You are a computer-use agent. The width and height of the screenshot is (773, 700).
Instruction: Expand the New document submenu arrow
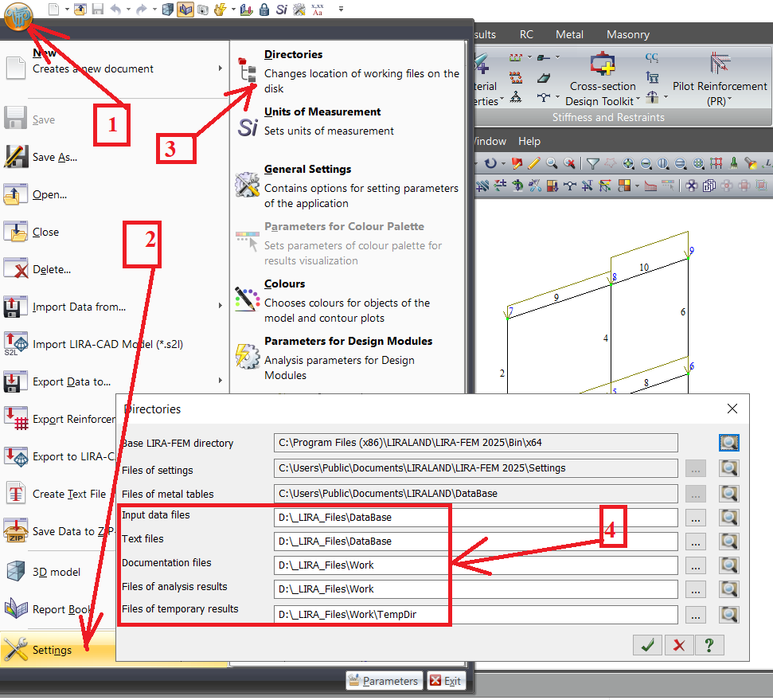tap(221, 68)
